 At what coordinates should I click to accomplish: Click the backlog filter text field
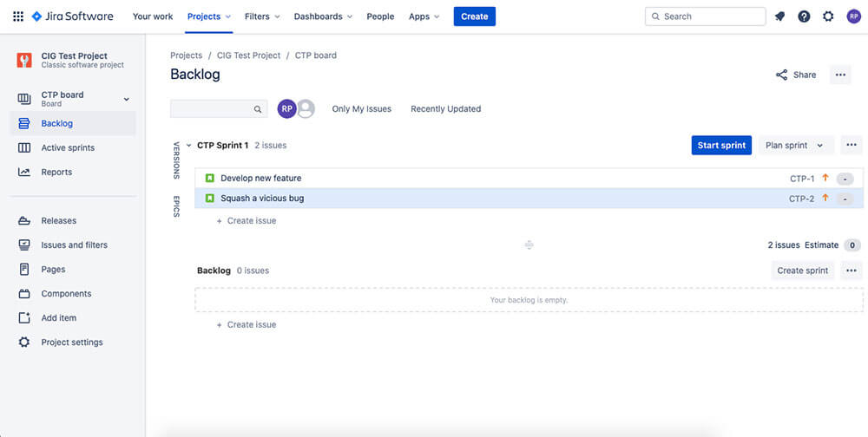(219, 109)
